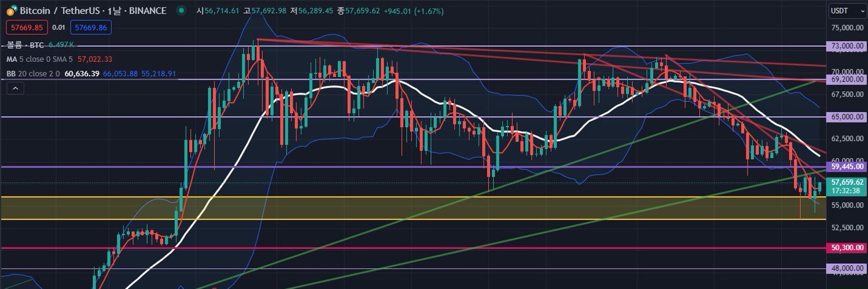868x289 pixels.
Task: Click the 65,000.00 price line label
Action: click(x=847, y=117)
